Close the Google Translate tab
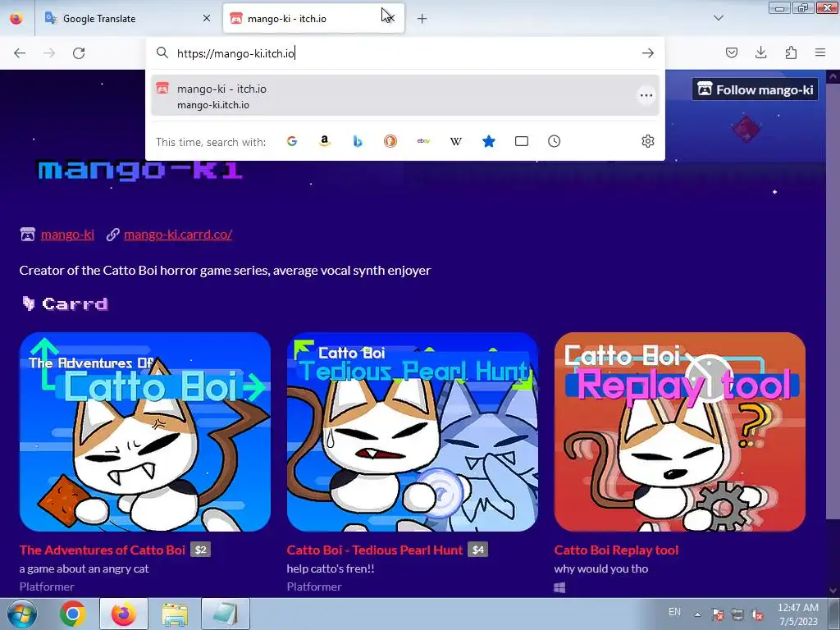 point(207,18)
